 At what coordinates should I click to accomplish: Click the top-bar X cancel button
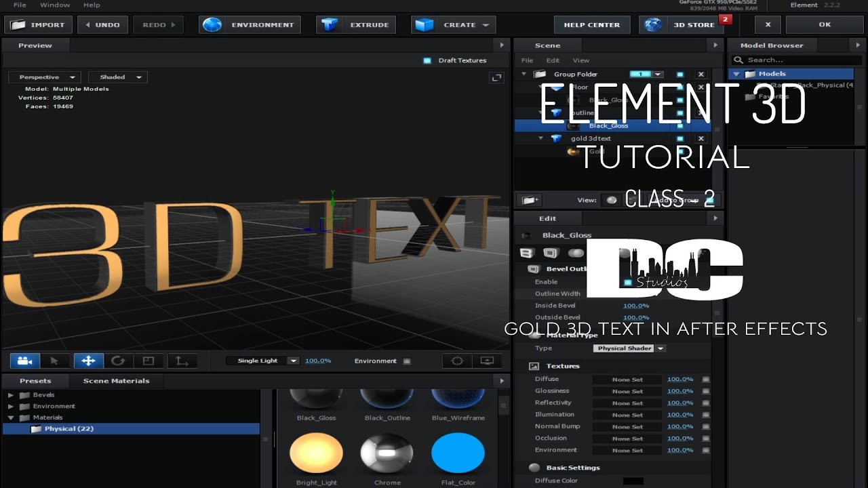click(x=768, y=25)
